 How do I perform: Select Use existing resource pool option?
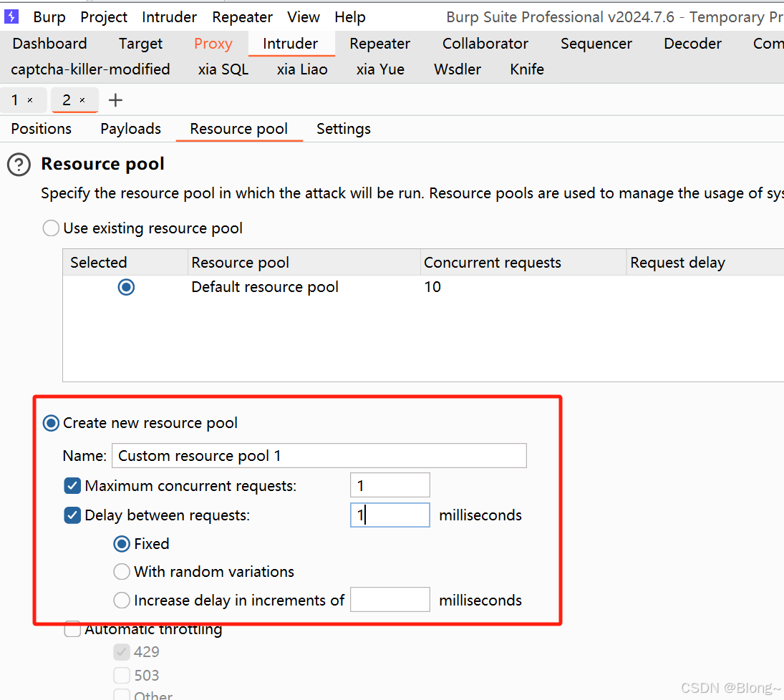coord(51,228)
